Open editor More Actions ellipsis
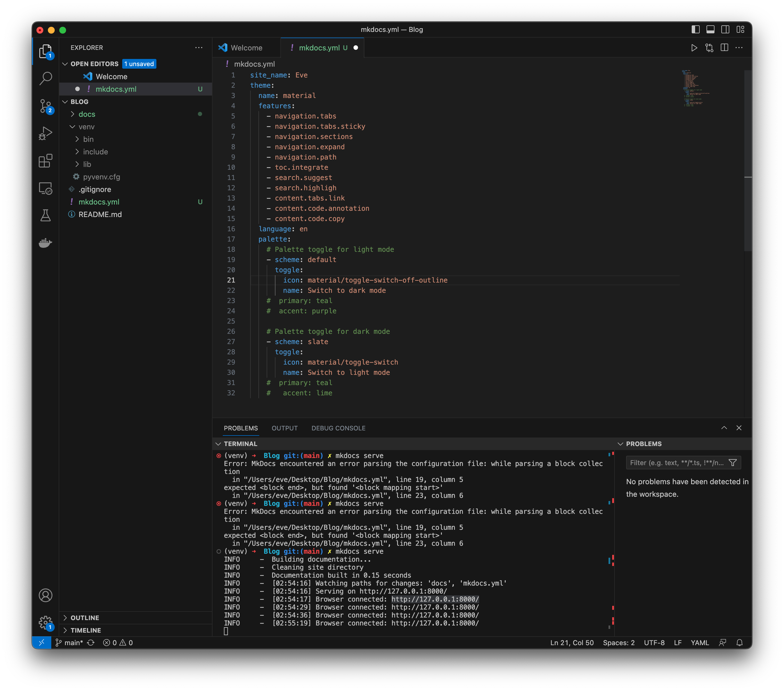 click(739, 48)
